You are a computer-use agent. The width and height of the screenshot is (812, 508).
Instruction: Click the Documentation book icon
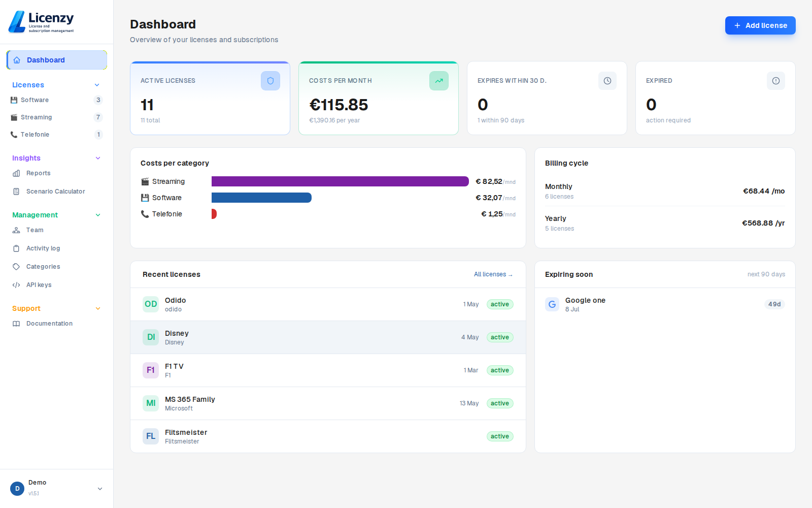point(16,324)
